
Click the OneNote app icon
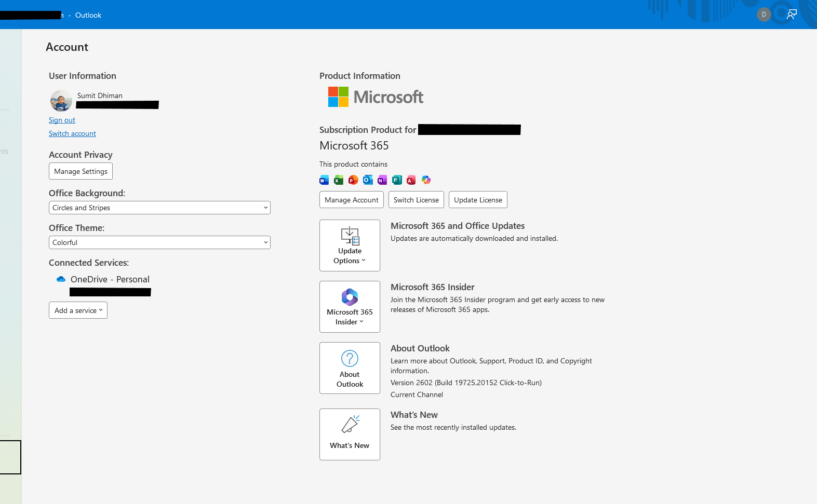pyautogui.click(x=382, y=180)
